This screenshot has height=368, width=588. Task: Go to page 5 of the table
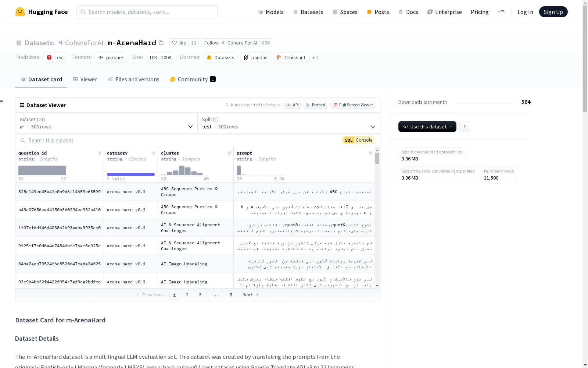tap(231, 295)
